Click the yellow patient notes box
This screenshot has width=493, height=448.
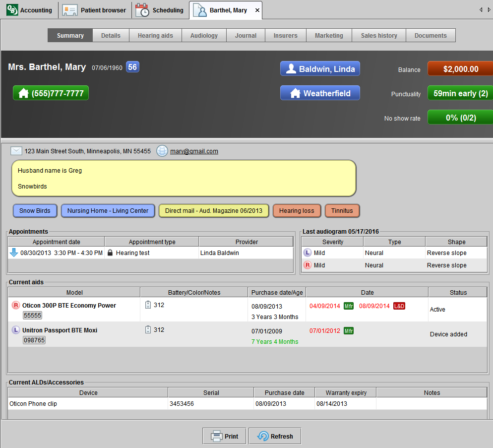coord(184,178)
